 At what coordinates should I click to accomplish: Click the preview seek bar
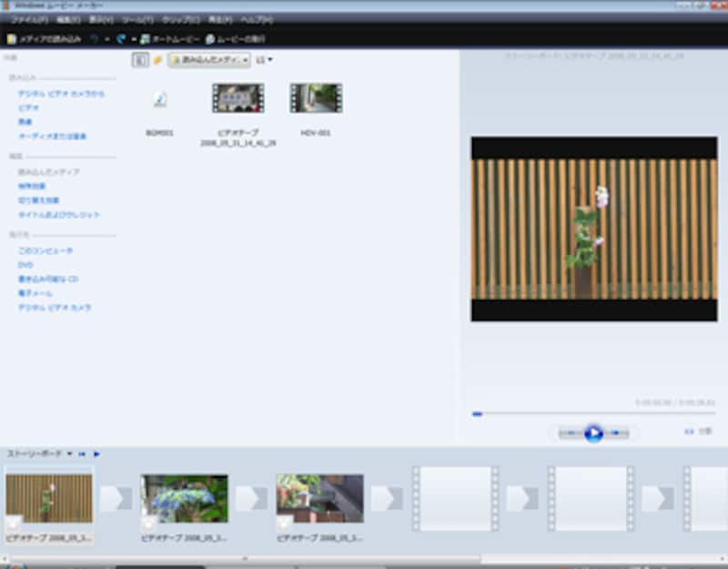pos(591,414)
